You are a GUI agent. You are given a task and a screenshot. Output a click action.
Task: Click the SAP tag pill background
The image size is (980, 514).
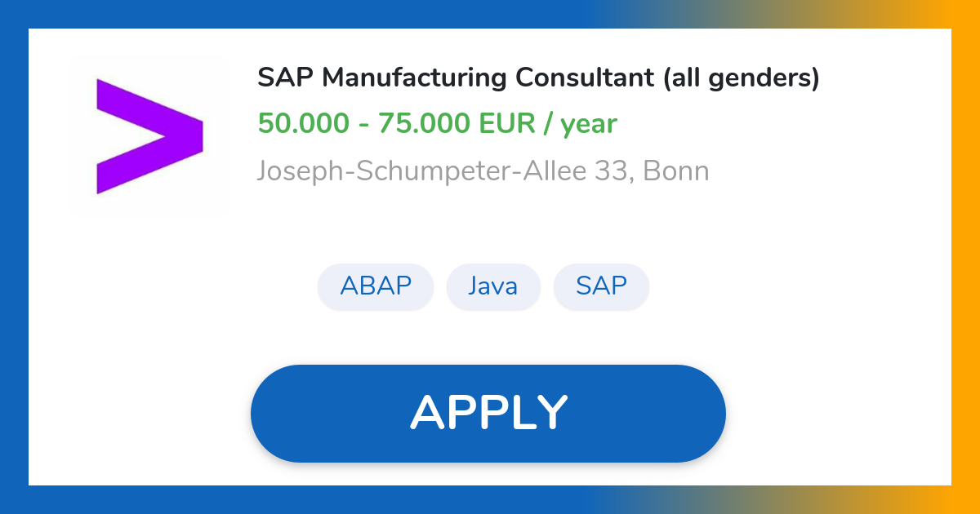[601, 286]
